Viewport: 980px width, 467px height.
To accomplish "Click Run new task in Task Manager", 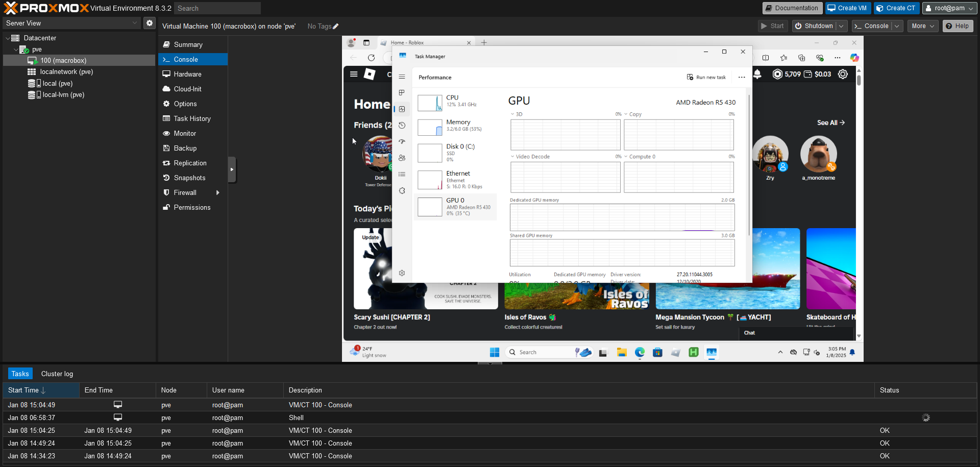I will (706, 77).
